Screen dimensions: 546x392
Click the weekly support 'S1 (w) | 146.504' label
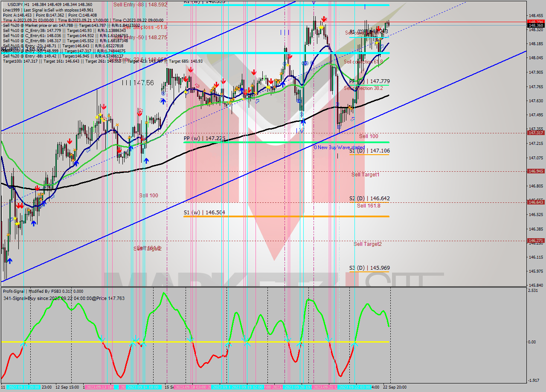point(204,212)
